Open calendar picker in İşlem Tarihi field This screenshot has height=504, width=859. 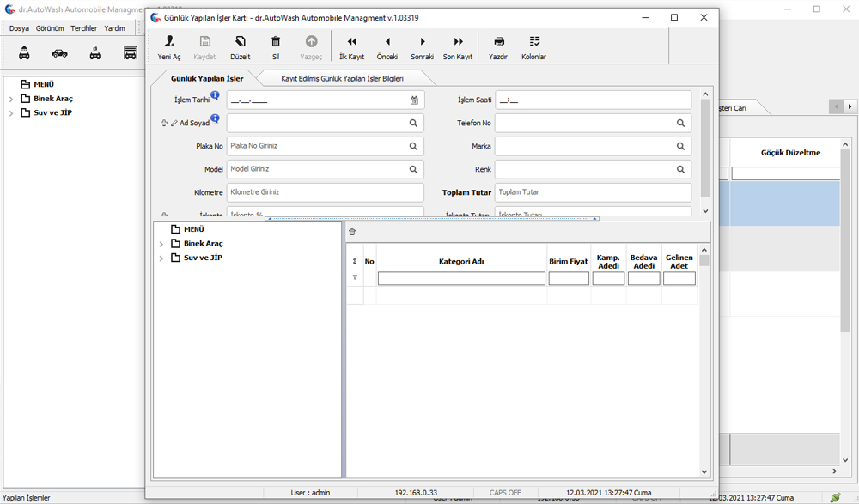[x=414, y=100]
